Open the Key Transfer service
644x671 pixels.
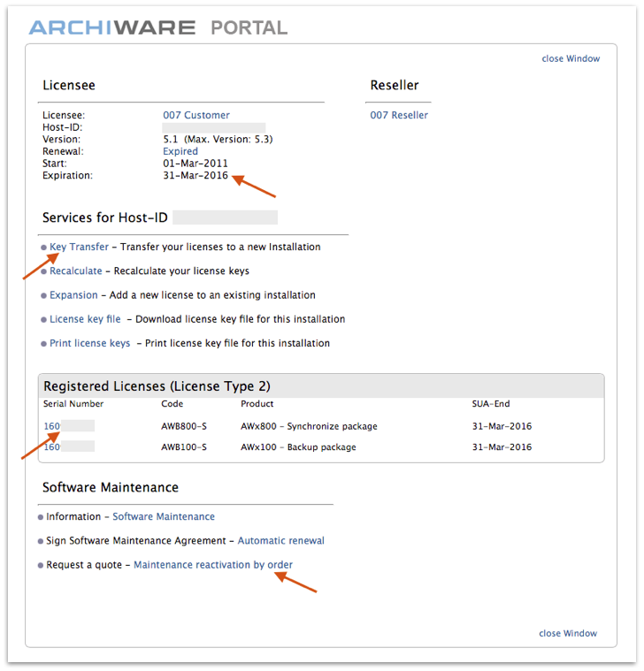click(80, 247)
